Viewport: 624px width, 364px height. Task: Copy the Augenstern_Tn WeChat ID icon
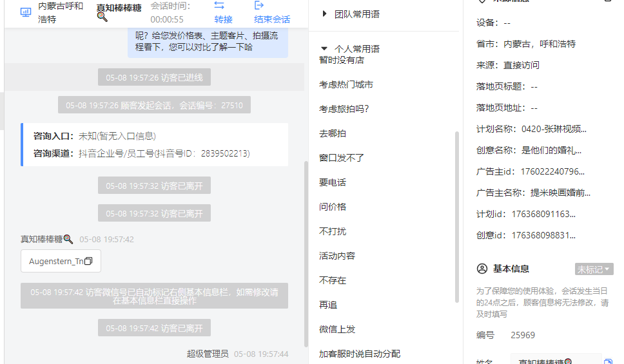pos(88,261)
